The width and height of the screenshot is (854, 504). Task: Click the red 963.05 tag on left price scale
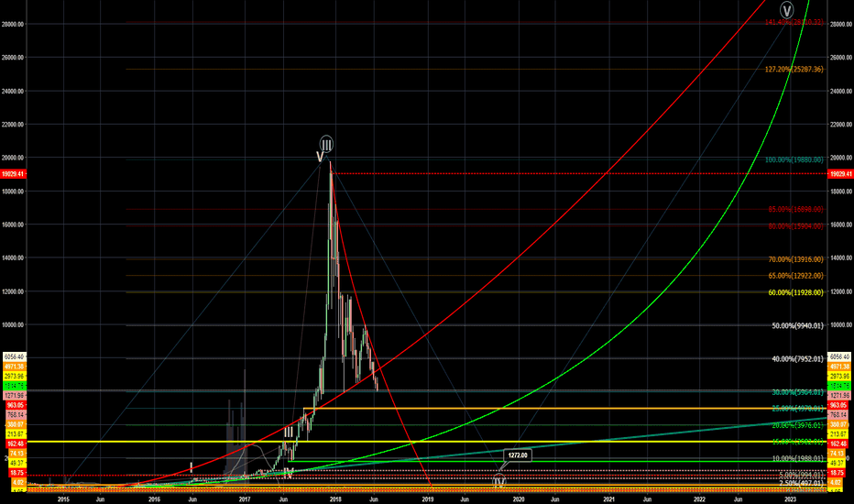pos(16,405)
